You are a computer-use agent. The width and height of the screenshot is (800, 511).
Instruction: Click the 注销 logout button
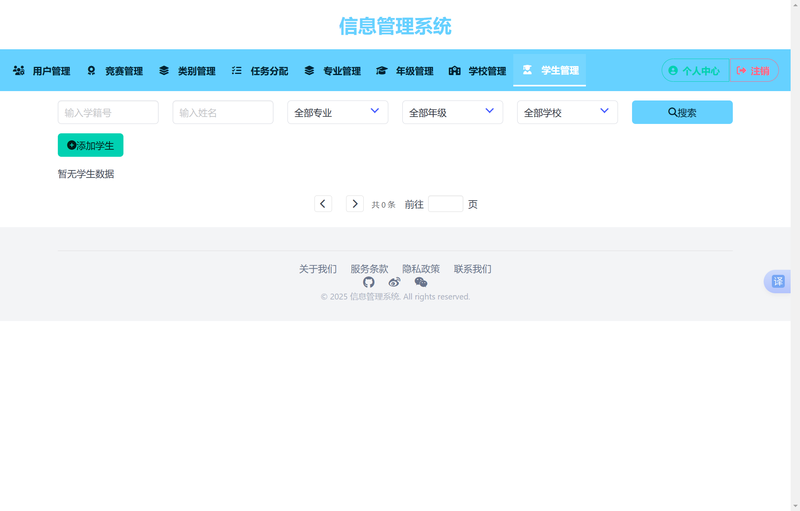754,70
